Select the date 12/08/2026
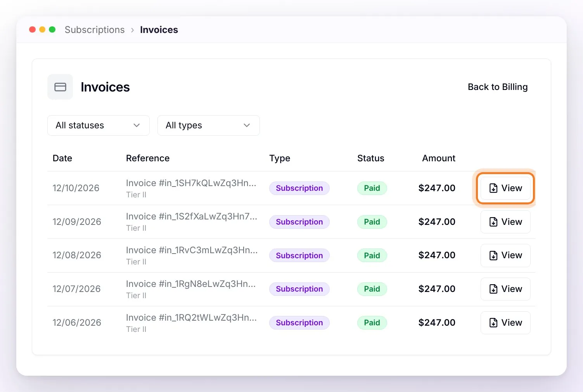The image size is (583, 392). click(77, 255)
